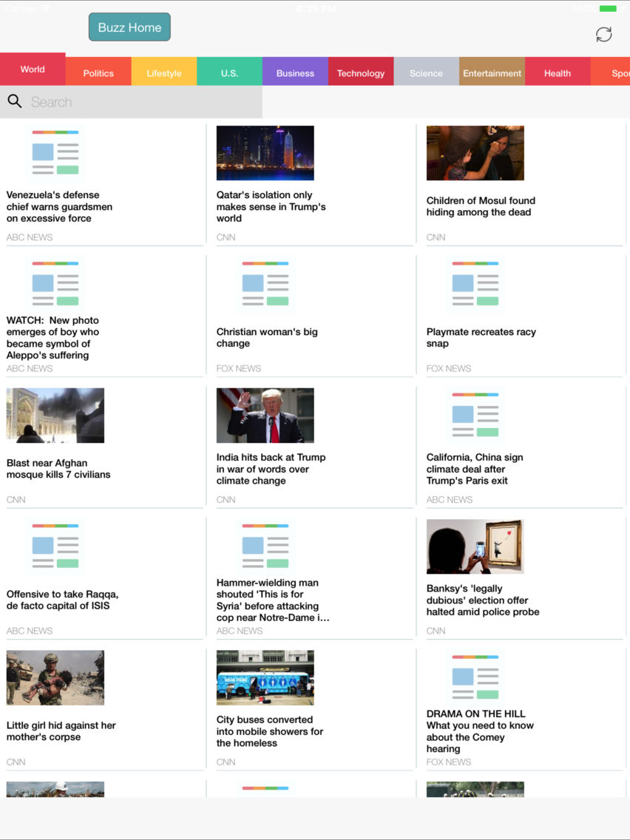This screenshot has width=630, height=840.
Task: Click the search magnifier icon
Action: pyautogui.click(x=15, y=101)
